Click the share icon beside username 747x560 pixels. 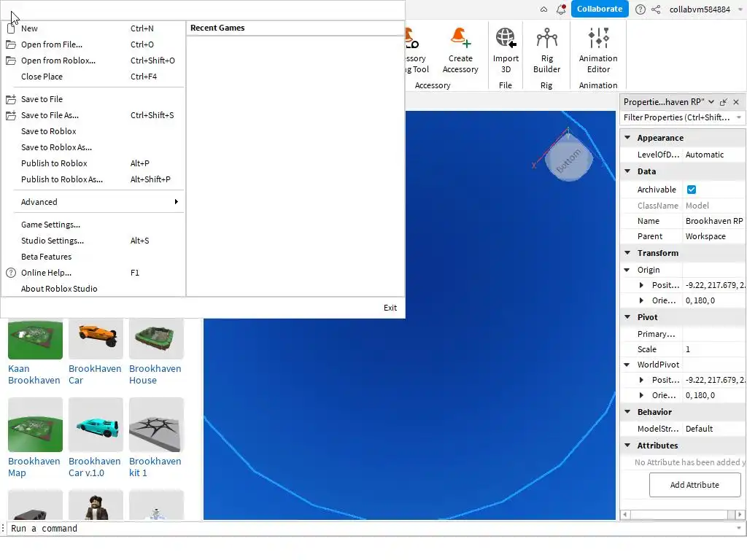tap(656, 9)
